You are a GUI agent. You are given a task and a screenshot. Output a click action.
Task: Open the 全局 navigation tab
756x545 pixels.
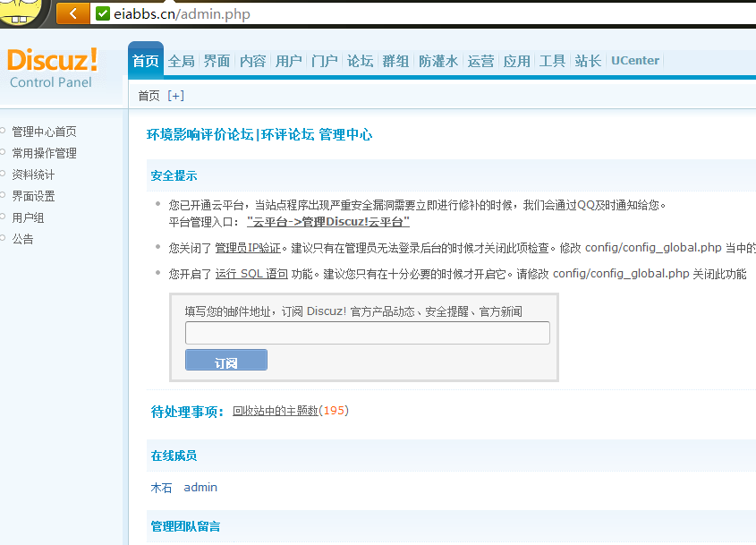182,61
